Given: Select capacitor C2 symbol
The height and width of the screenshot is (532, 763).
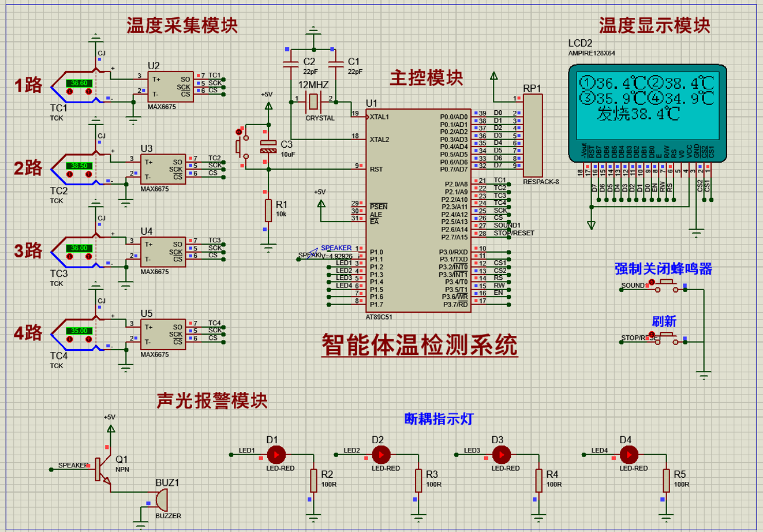Looking at the screenshot, I should [x=290, y=65].
